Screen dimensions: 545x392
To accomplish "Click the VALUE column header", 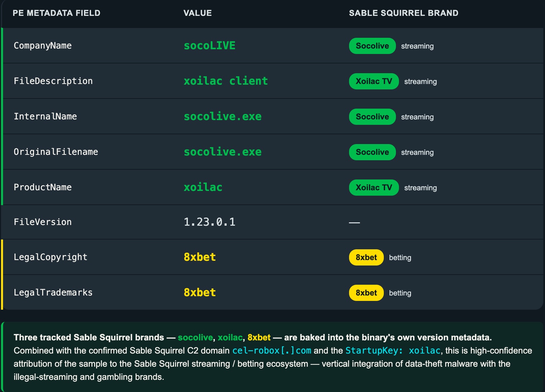I will point(198,13).
